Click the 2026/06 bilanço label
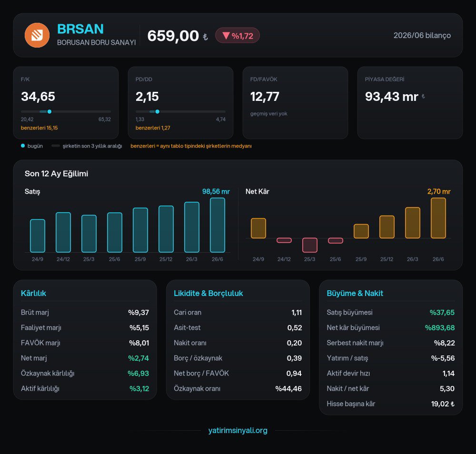Viewport: 476px width, 454px height. point(422,35)
